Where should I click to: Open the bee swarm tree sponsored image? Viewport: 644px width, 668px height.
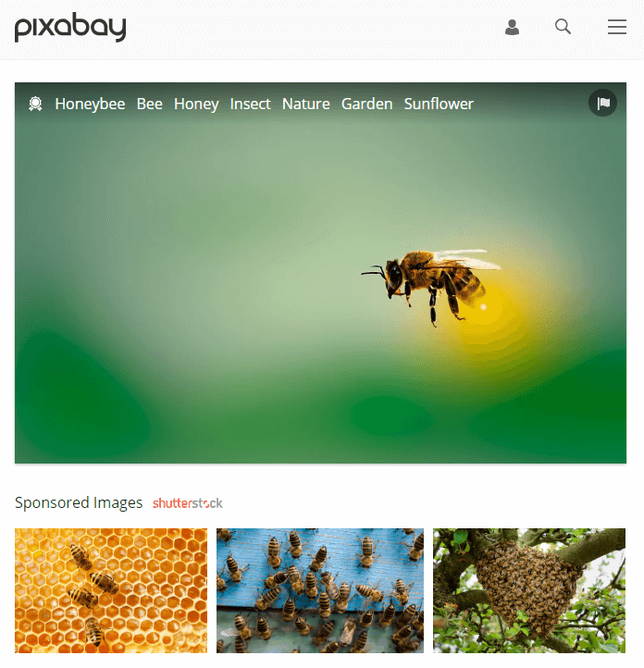click(x=529, y=590)
